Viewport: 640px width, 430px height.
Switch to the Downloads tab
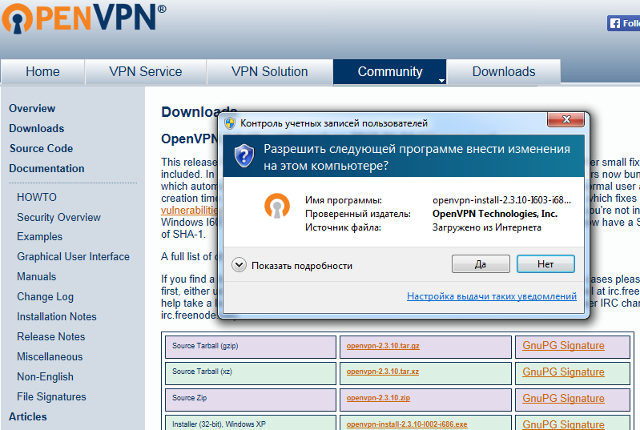pos(504,72)
